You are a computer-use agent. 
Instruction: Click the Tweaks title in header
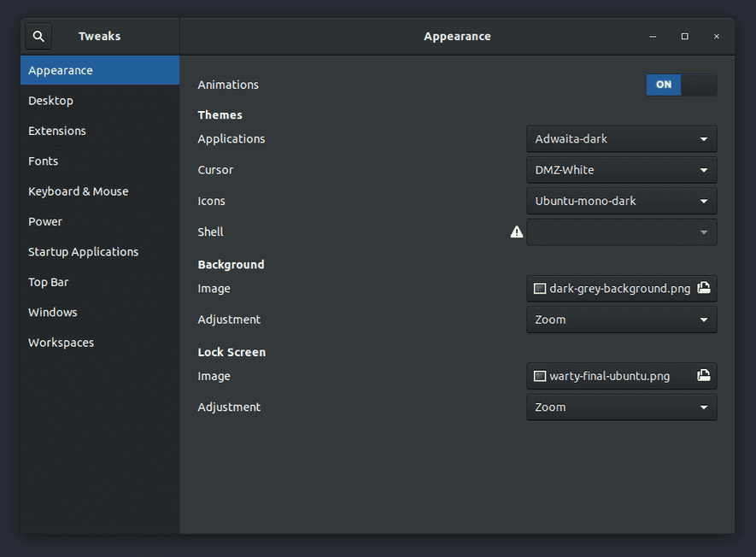(x=99, y=36)
